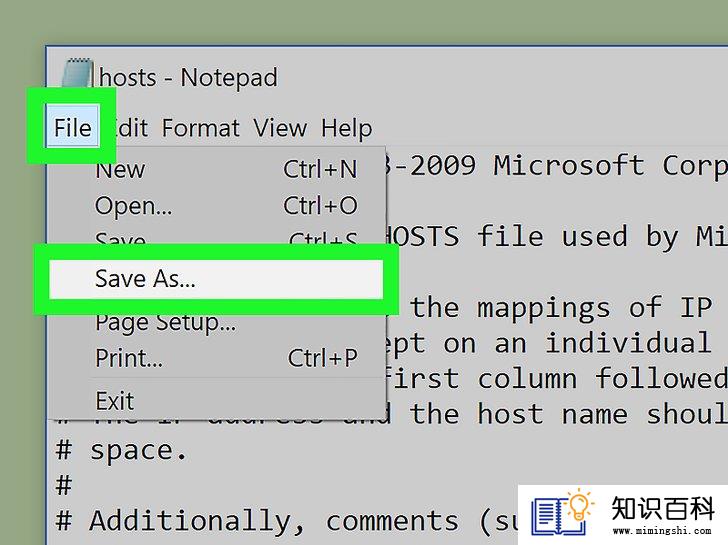Viewport: 728px width, 545px height.
Task: Click the www.mimingshi.com link in the watermark
Action: [662, 530]
